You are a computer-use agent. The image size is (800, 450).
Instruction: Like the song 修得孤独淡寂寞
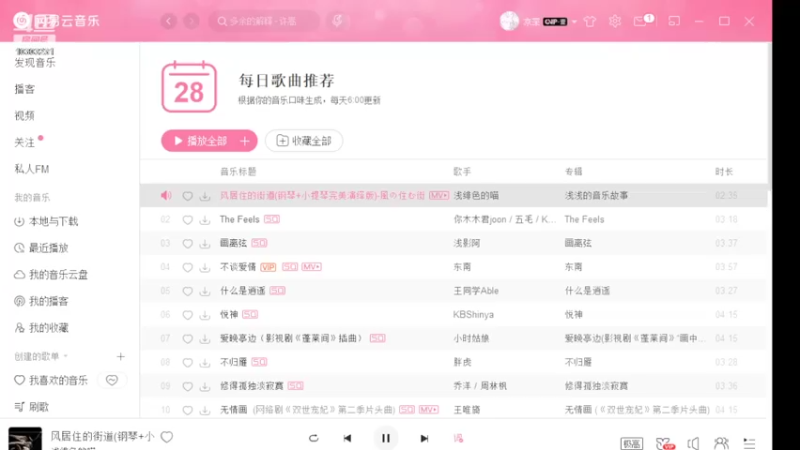pyautogui.click(x=188, y=386)
